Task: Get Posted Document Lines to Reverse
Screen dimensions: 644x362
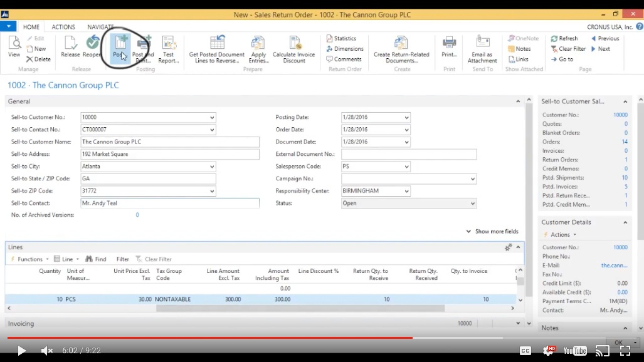Action: click(216, 49)
